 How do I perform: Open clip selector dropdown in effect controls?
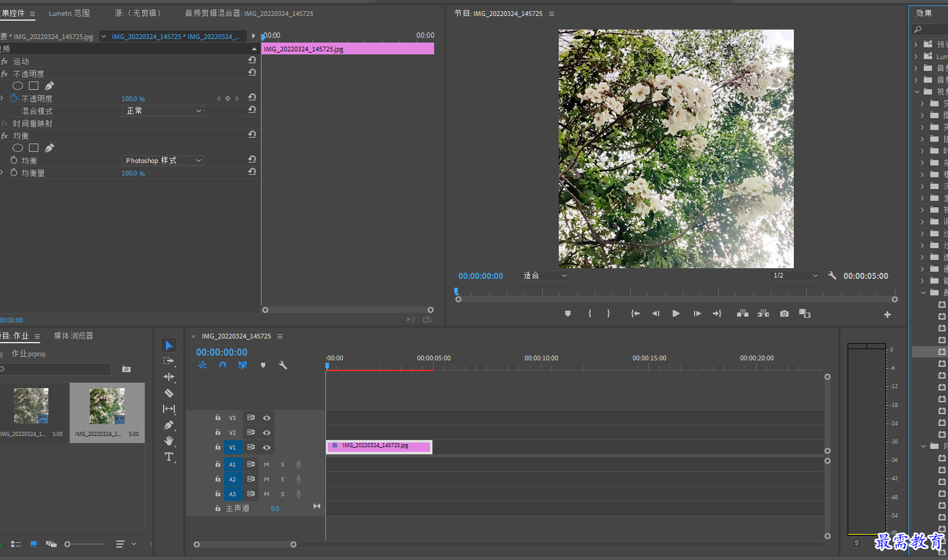[x=104, y=37]
